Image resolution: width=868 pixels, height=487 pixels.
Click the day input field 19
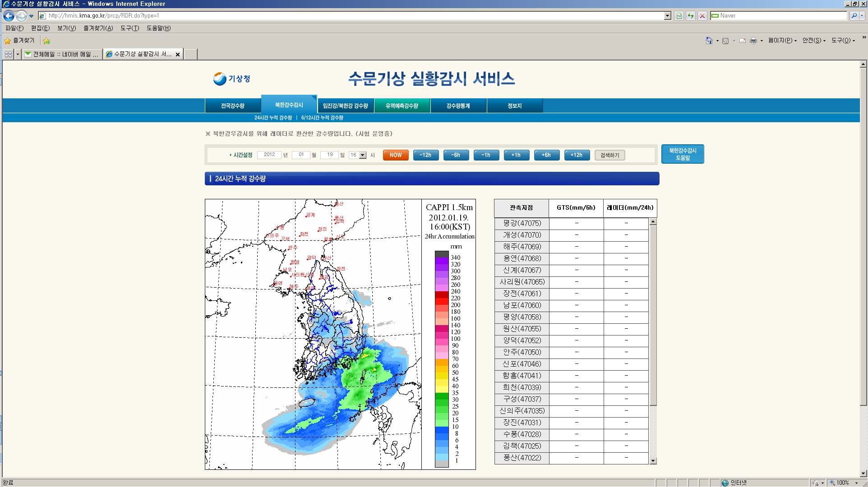pos(330,155)
